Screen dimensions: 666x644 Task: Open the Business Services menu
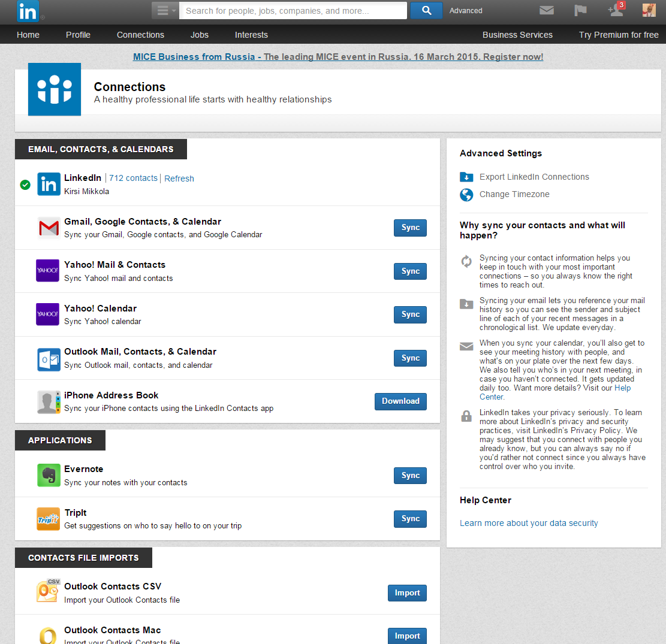coord(517,35)
